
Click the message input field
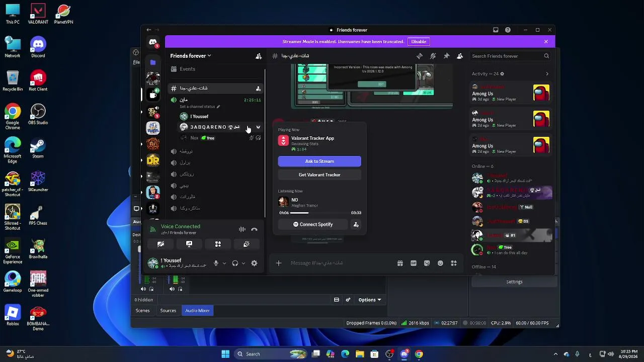point(342,263)
